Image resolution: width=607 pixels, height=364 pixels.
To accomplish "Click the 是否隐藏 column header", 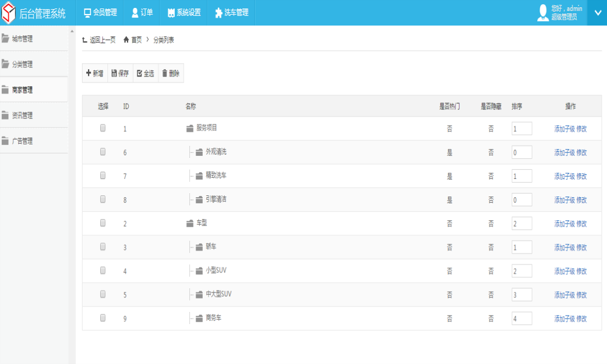I will point(491,106).
